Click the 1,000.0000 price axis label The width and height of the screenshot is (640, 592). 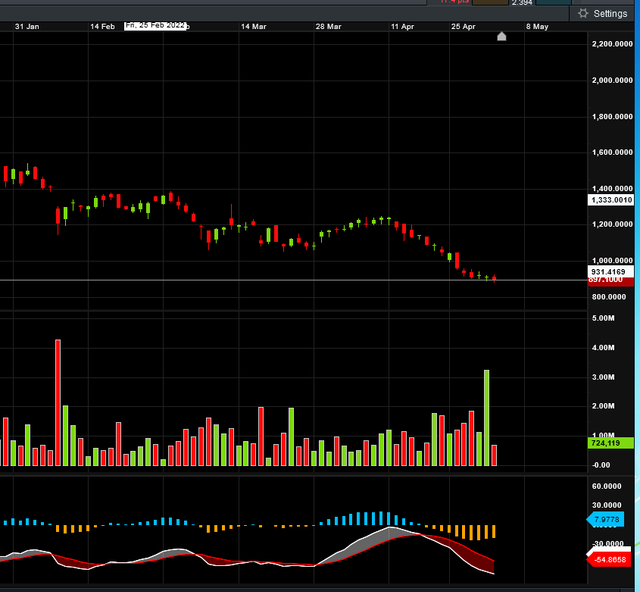tap(612, 260)
